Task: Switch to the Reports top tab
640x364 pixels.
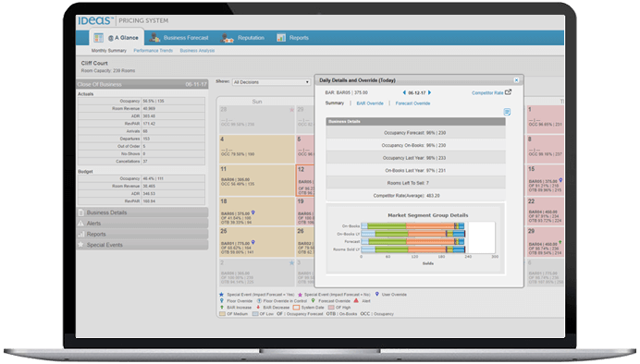Action: point(292,38)
